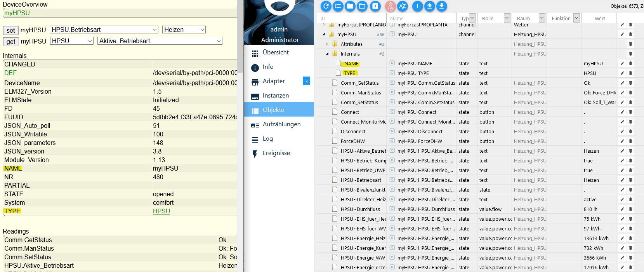The image size is (644, 272).
Task: Open Info in ioBroker sidebar
Action: 279,67
